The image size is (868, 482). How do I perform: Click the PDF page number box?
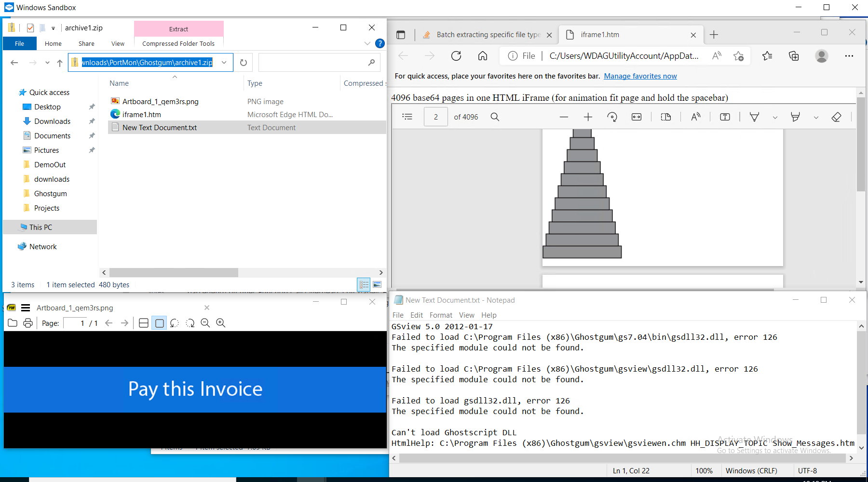point(436,117)
